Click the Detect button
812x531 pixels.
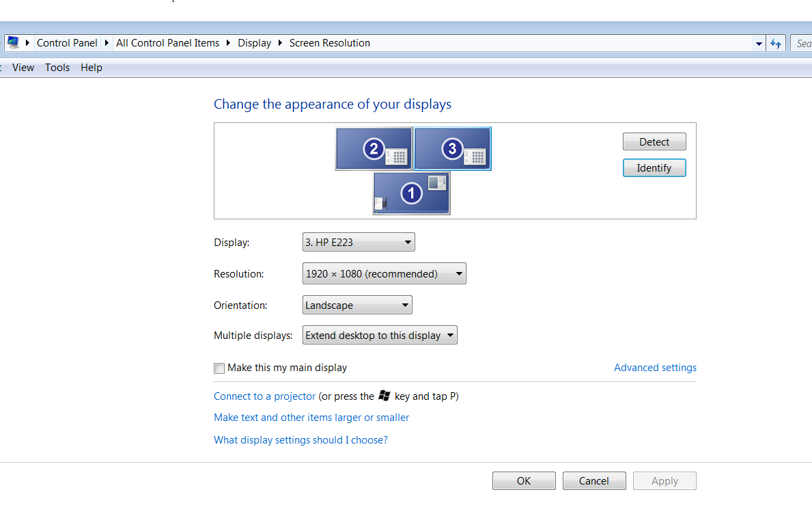point(654,142)
